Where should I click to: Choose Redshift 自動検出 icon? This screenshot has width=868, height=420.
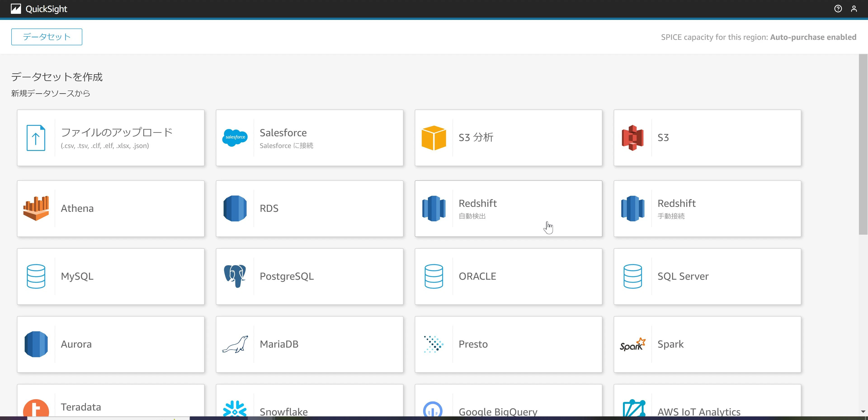(434, 208)
